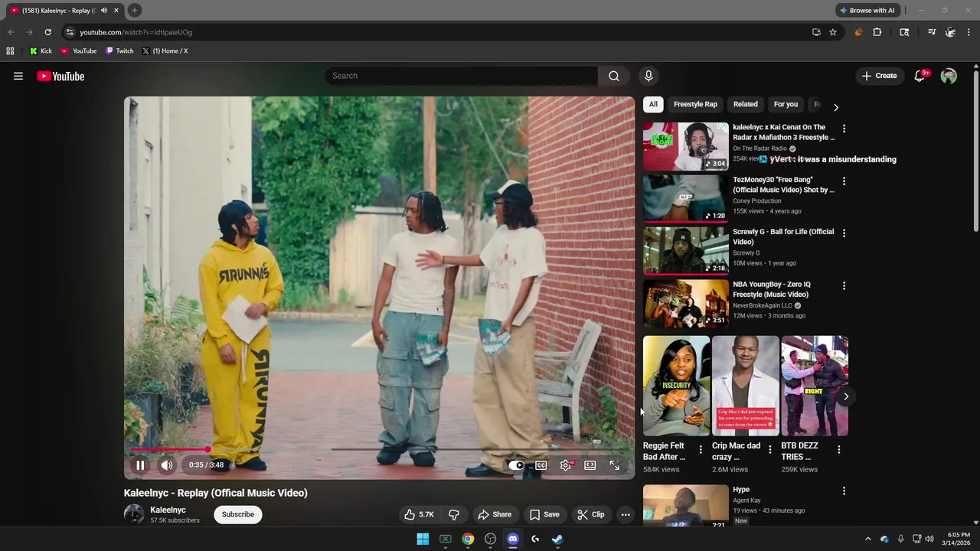Image resolution: width=980 pixels, height=551 pixels.
Task: Open the YouTube notifications bell
Action: 920,76
